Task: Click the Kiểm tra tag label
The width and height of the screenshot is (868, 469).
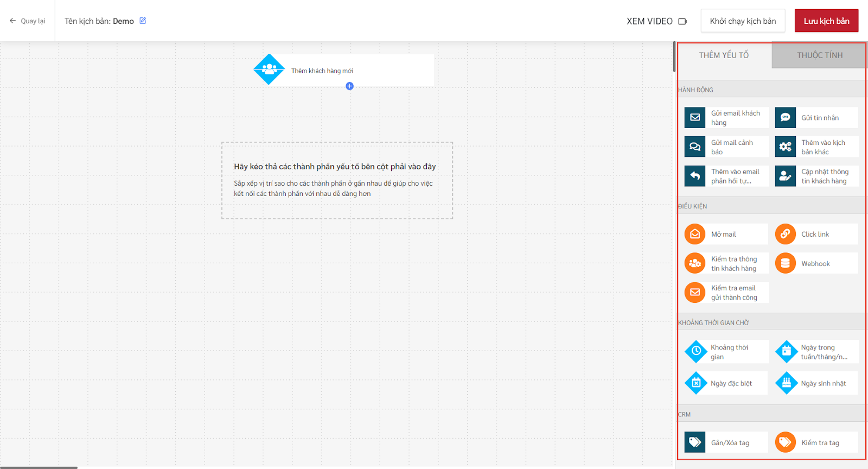Action: coord(820,443)
